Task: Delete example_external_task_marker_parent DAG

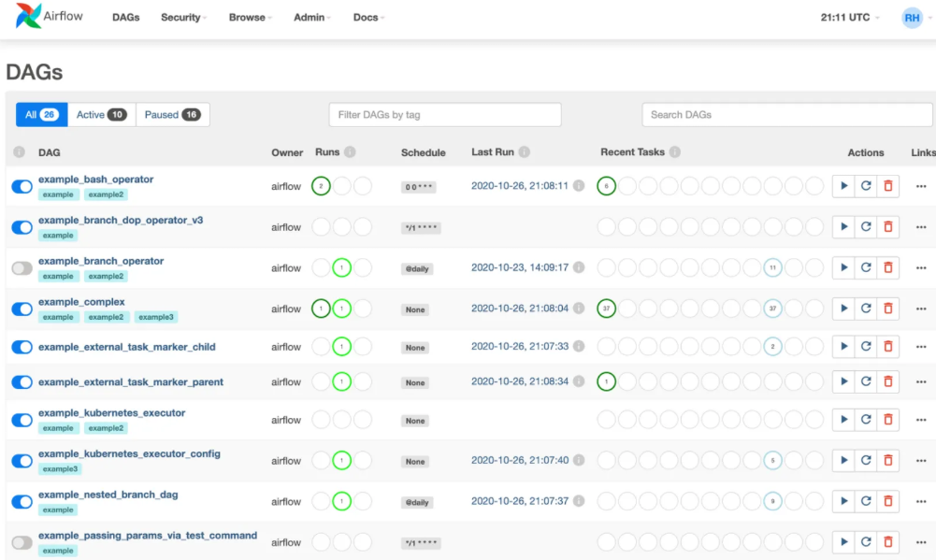Action: [x=887, y=381]
